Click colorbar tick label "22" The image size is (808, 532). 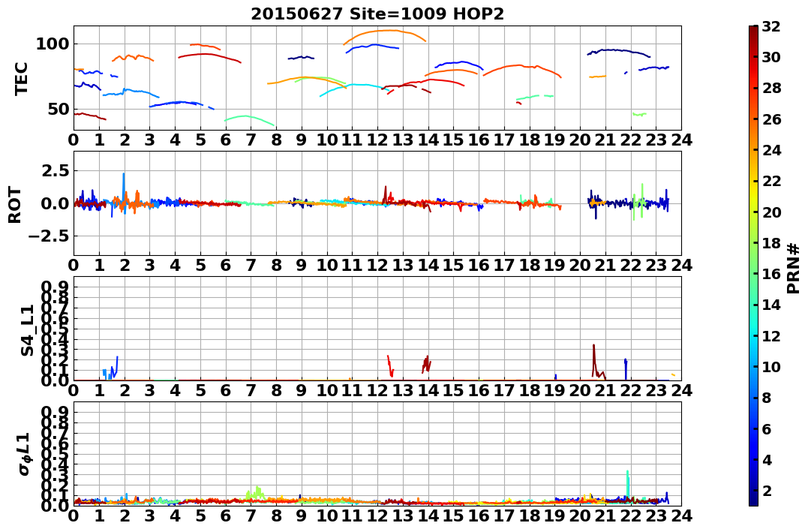click(x=771, y=181)
